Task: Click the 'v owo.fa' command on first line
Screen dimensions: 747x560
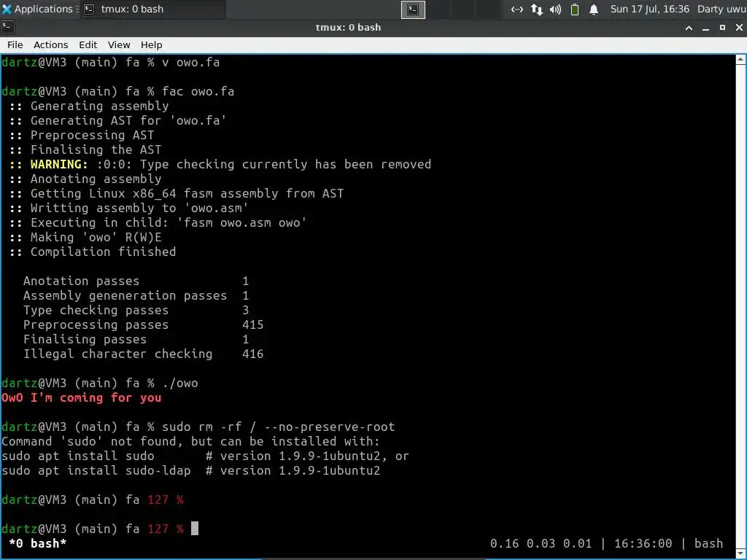Action: (x=190, y=62)
